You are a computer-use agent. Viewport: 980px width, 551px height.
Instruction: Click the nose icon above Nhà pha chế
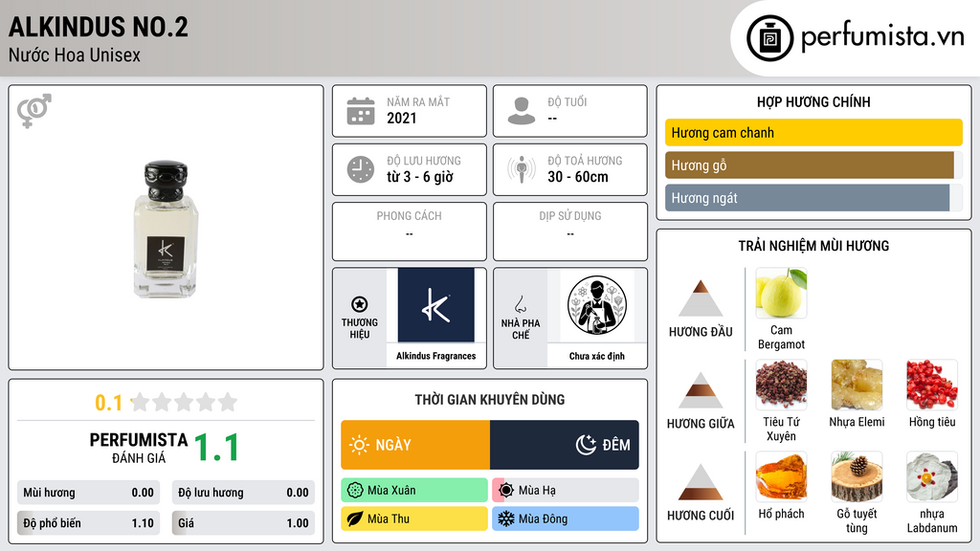coord(520,304)
